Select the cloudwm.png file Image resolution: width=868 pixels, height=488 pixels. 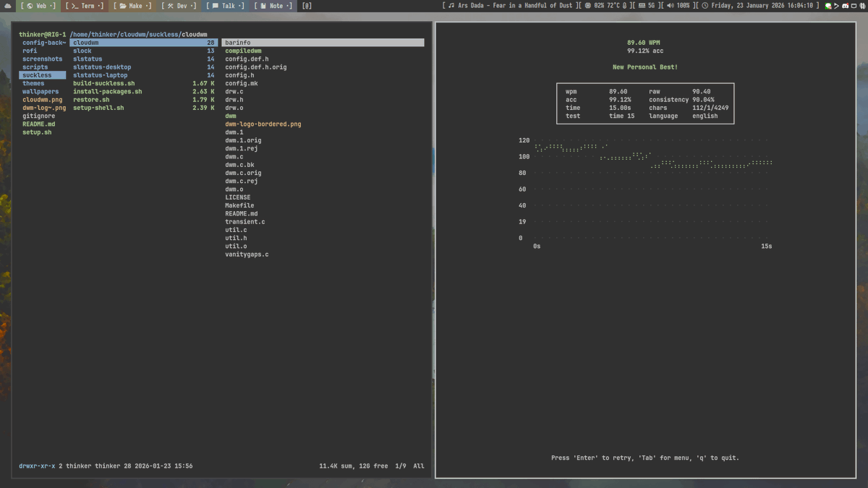[x=43, y=100]
